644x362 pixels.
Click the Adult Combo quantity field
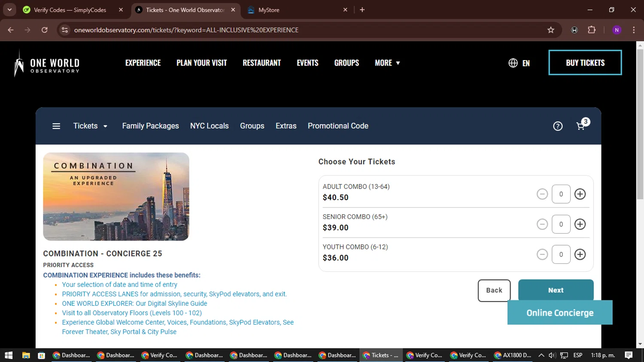coord(561,194)
